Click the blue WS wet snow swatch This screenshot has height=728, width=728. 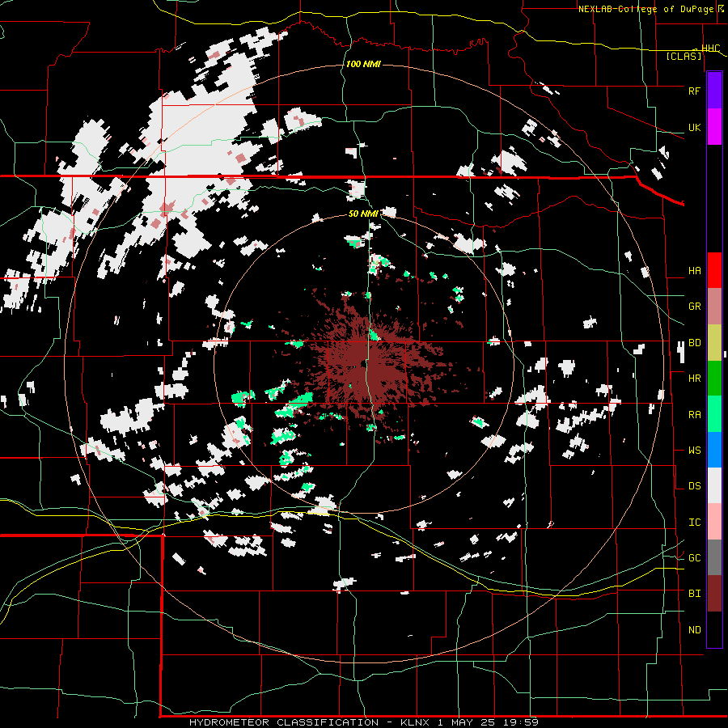click(714, 450)
